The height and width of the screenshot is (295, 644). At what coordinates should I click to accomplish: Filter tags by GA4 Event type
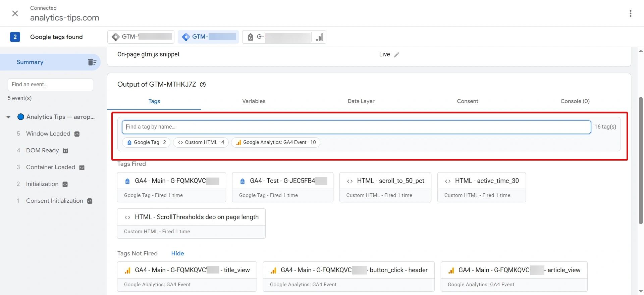coord(276,142)
